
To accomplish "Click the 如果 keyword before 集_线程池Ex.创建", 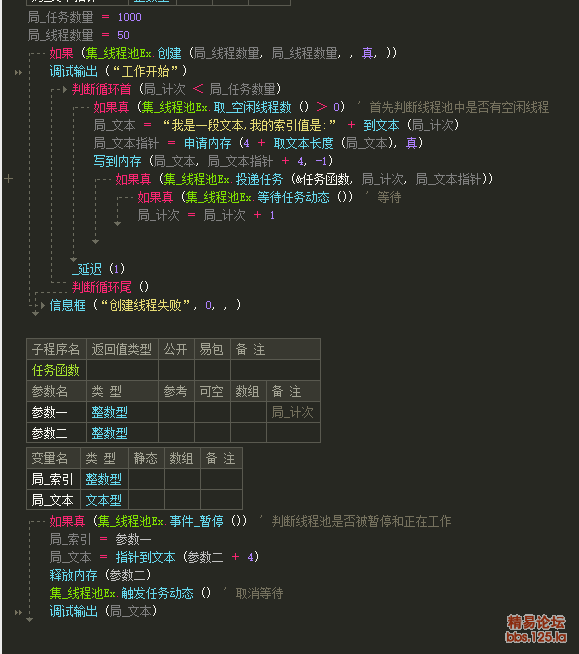I will [x=61, y=53].
